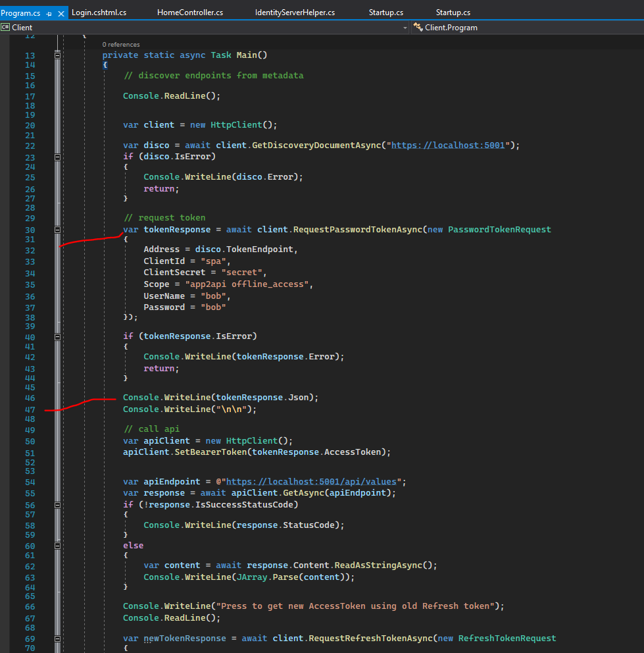Image resolution: width=644 pixels, height=653 pixels.
Task: Click line number 30 in the margin
Action: tap(30, 229)
